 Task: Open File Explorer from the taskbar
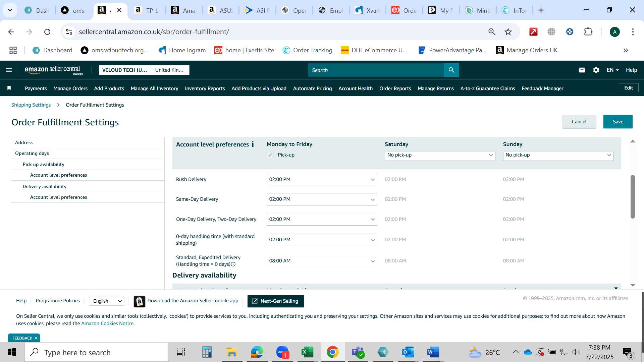pos(232,352)
